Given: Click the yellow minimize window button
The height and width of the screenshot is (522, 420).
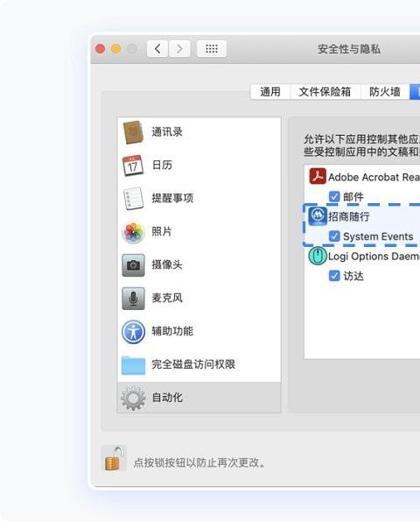Looking at the screenshot, I should point(116,49).
